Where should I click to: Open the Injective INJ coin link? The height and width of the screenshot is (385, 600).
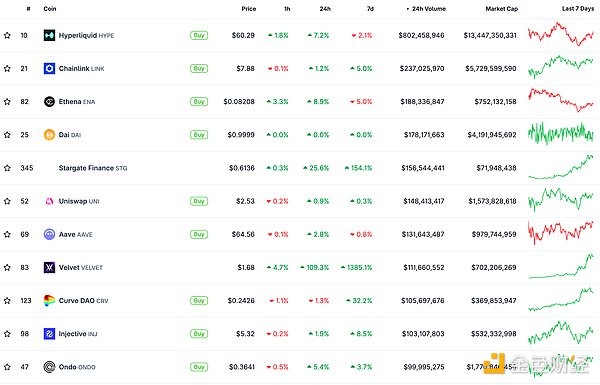coord(78,334)
